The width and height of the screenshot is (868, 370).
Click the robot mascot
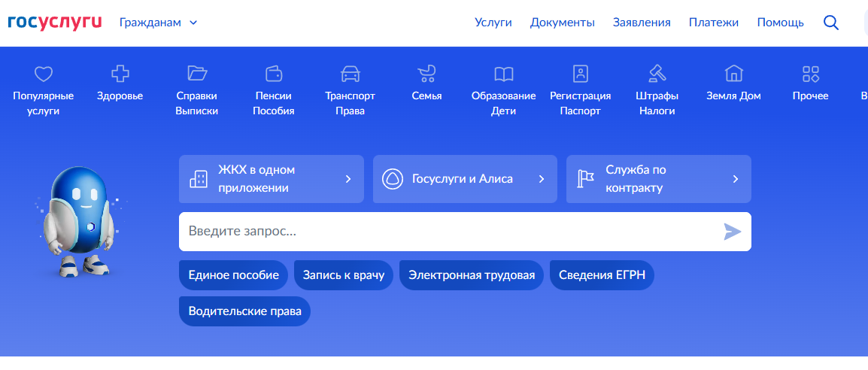coord(79,220)
